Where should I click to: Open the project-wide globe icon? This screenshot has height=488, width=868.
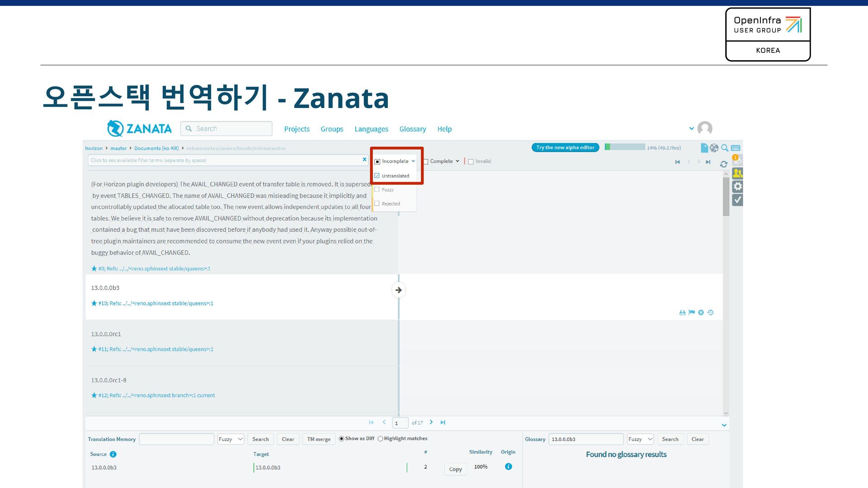tap(714, 148)
